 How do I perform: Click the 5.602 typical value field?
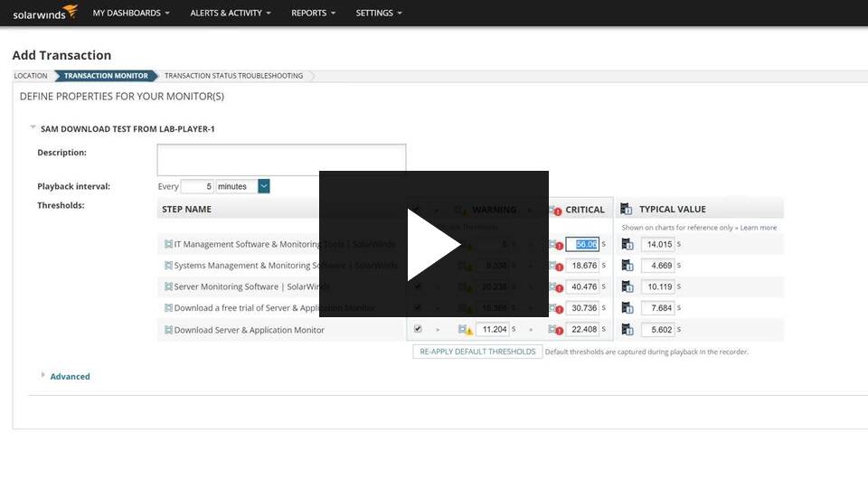[657, 329]
